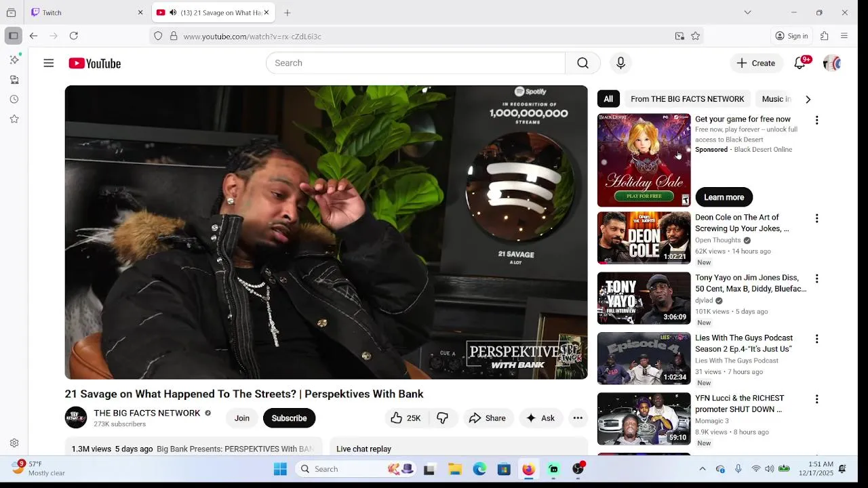Share this video

point(488,418)
